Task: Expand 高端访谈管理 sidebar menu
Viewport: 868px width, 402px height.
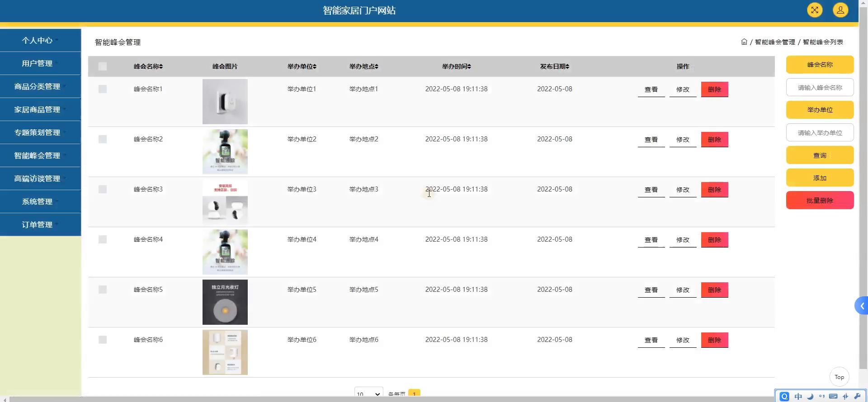Action: (x=41, y=179)
